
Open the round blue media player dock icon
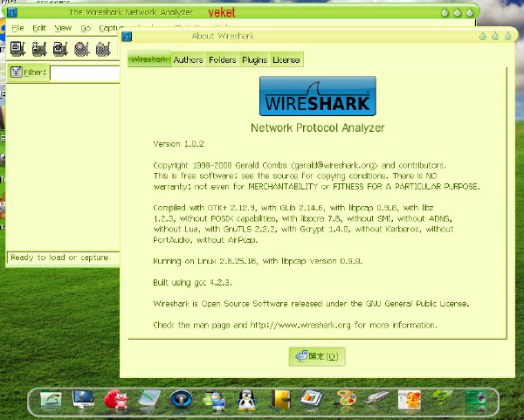click(x=182, y=399)
